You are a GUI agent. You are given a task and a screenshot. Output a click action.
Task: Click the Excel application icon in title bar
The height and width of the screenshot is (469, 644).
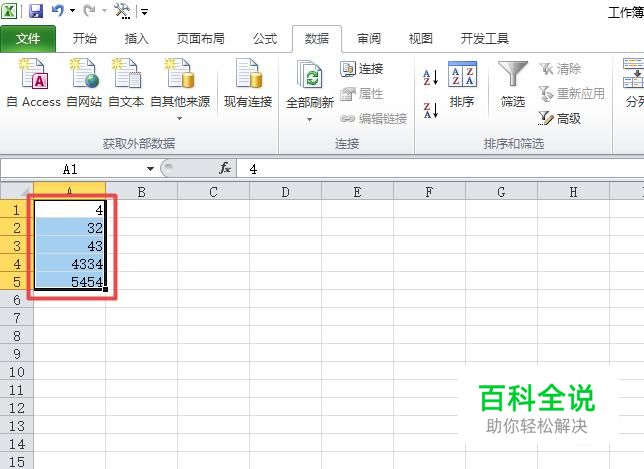pyautogui.click(x=9, y=10)
